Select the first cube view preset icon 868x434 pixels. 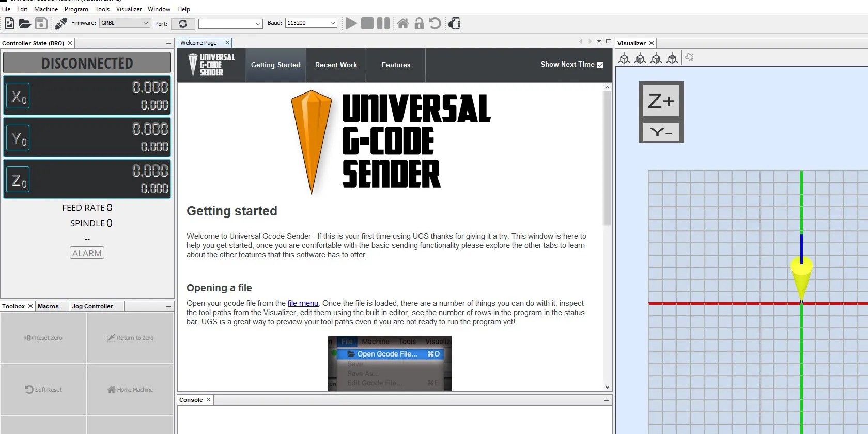(x=624, y=58)
